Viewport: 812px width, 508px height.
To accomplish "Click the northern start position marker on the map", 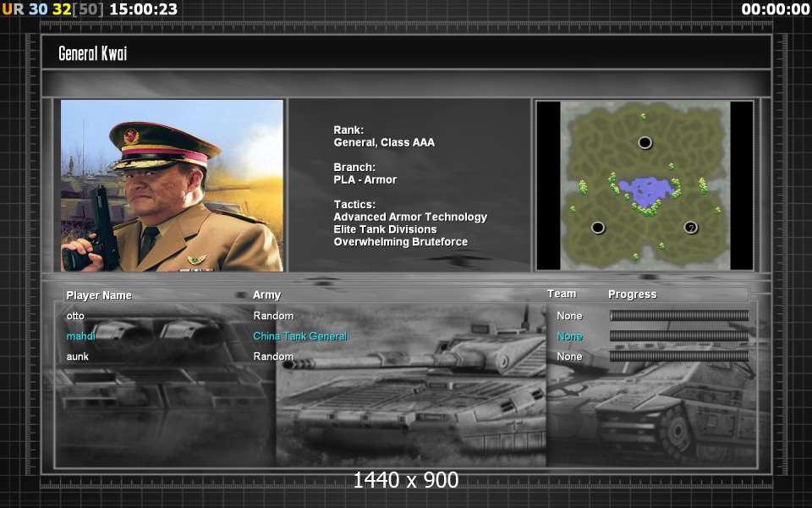I will [645, 142].
